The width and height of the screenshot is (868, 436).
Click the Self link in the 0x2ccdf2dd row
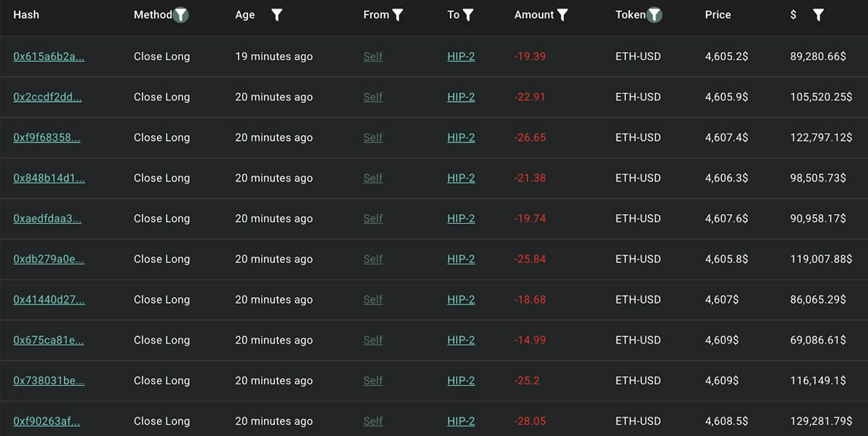(373, 97)
